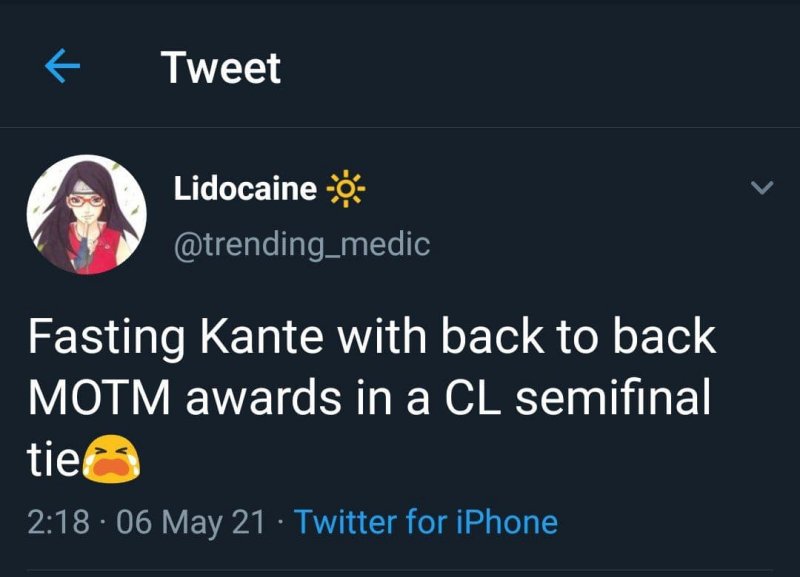Click the word tie before emoji
The width and height of the screenshot is (800, 577).
pyautogui.click(x=53, y=460)
